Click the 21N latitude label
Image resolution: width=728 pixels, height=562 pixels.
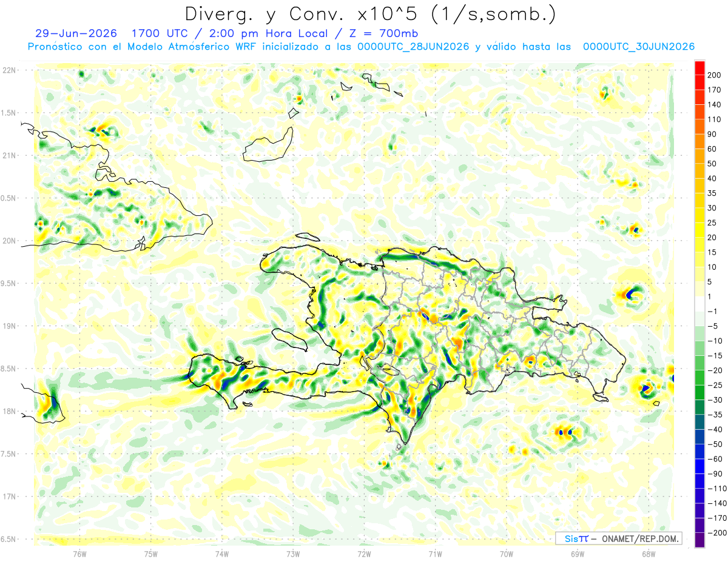coord(10,155)
